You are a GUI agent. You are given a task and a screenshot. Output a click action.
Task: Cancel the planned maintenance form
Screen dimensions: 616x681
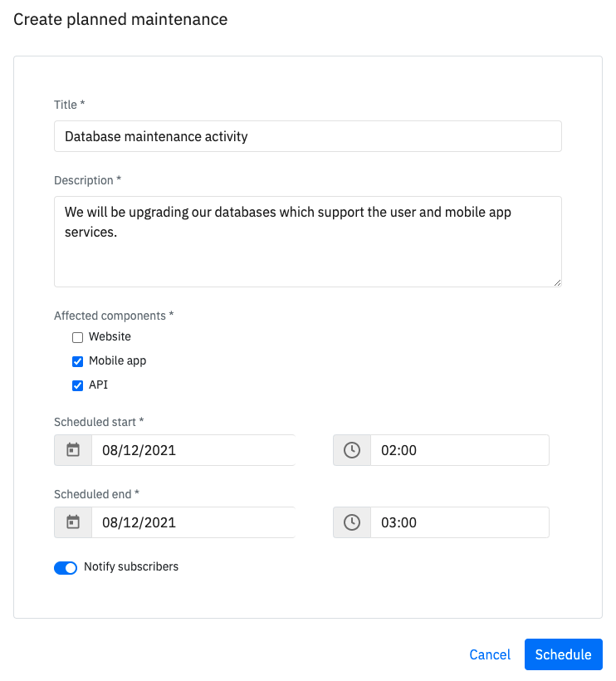click(x=490, y=654)
